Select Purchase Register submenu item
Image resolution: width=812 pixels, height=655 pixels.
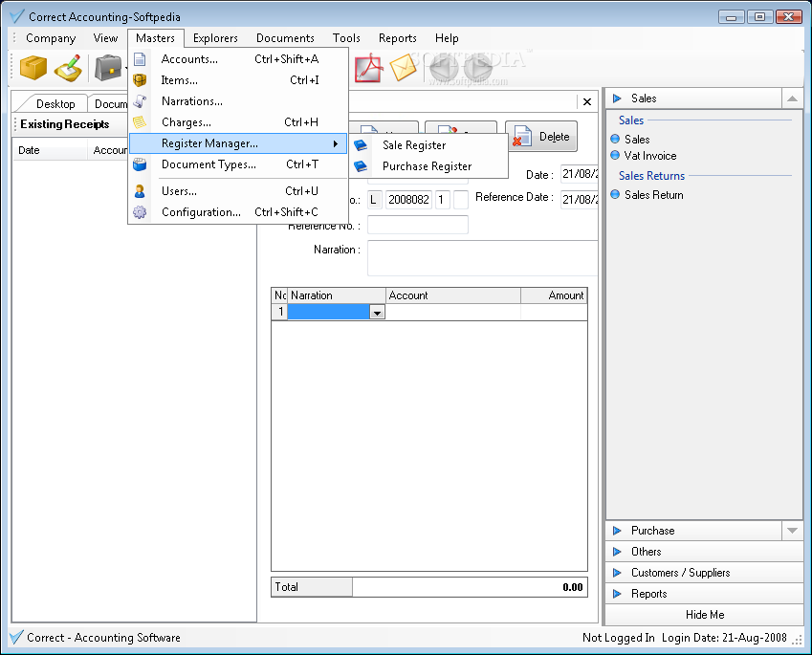(428, 166)
